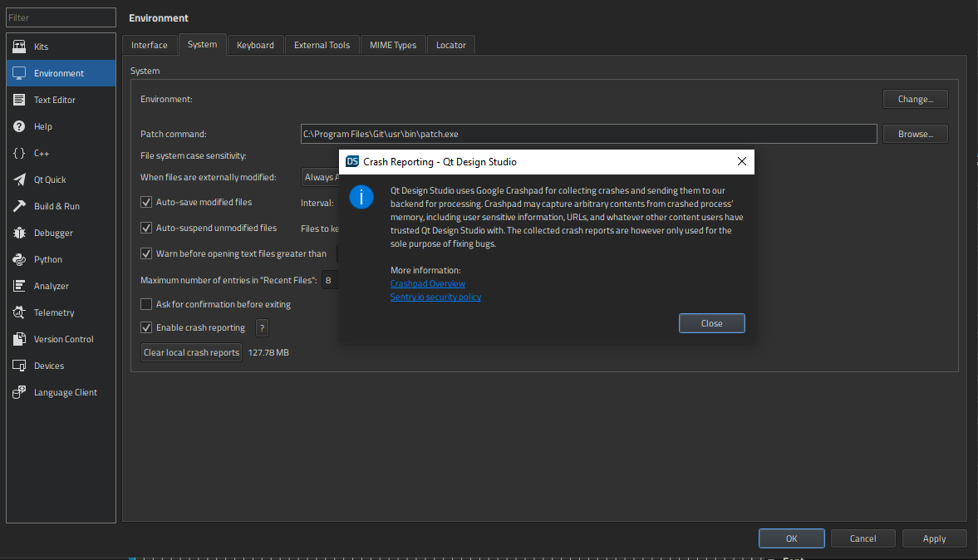Click the Python category icon

(19, 259)
